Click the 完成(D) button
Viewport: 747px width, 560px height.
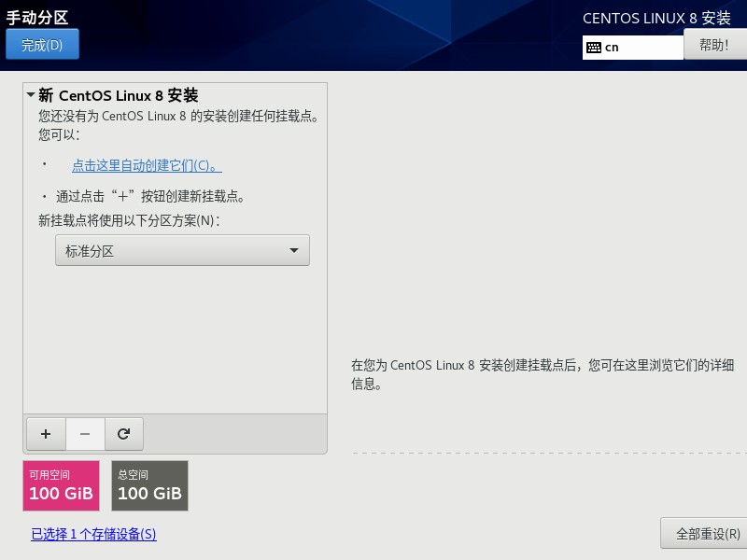click(42, 44)
